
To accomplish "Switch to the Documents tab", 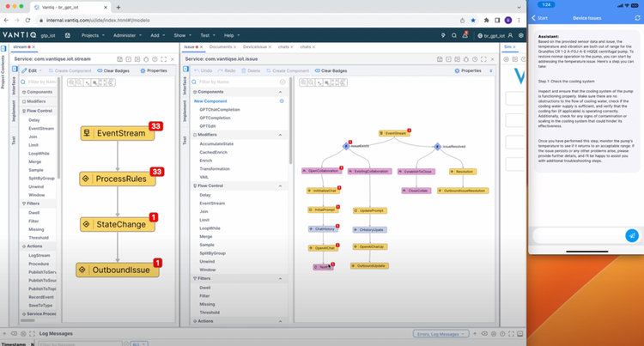I will click(222, 47).
